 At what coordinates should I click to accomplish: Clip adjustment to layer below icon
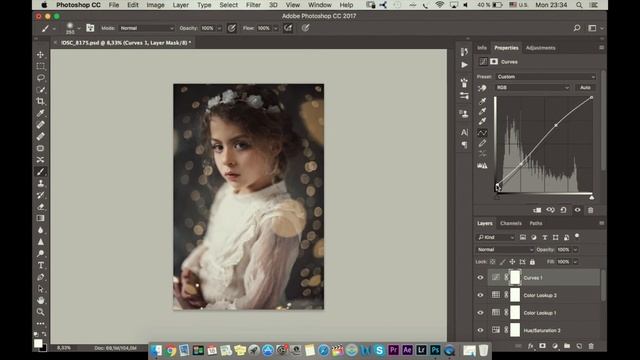[537, 210]
